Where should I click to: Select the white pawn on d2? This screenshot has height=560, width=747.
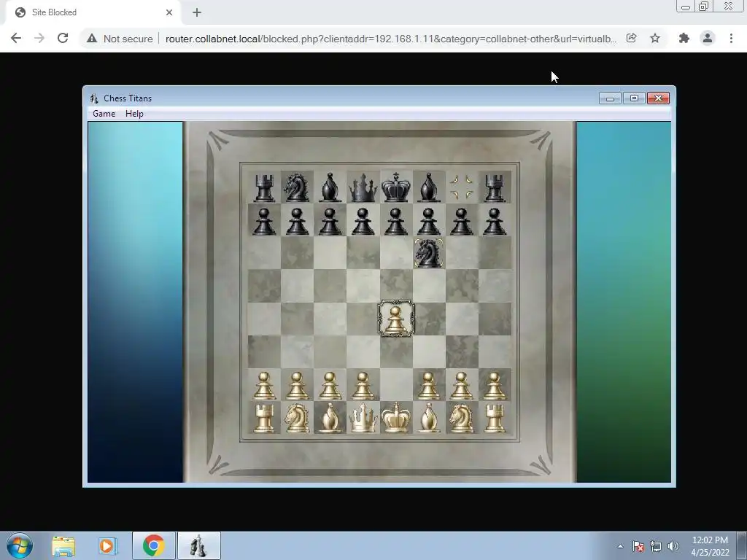[x=363, y=386]
